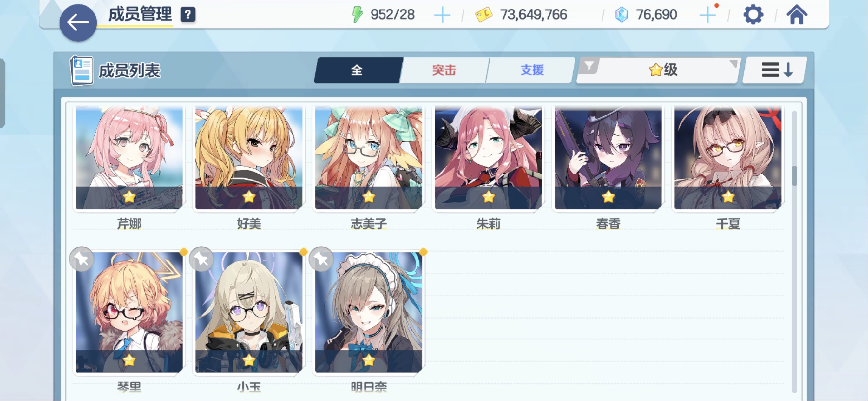868x401 pixels.
Task: Toggle sort order descending arrow button
Action: pyautogui.click(x=775, y=70)
